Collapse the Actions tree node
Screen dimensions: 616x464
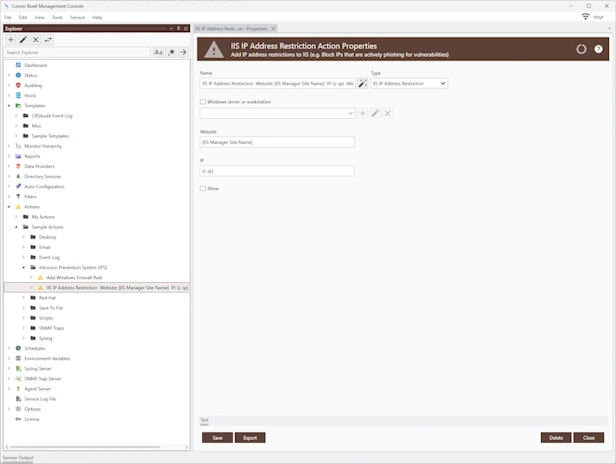point(9,207)
